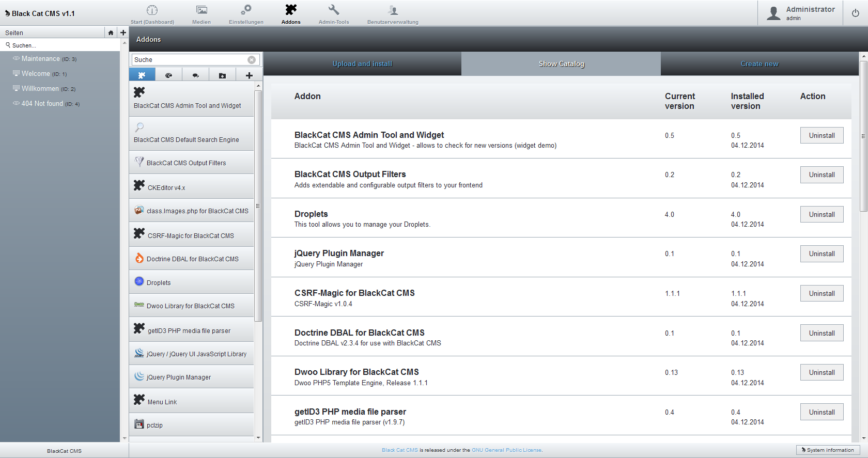This screenshot has width=868, height=458.
Task: Select jQuery Plugin Manager in sidebar list
Action: coord(191,377)
